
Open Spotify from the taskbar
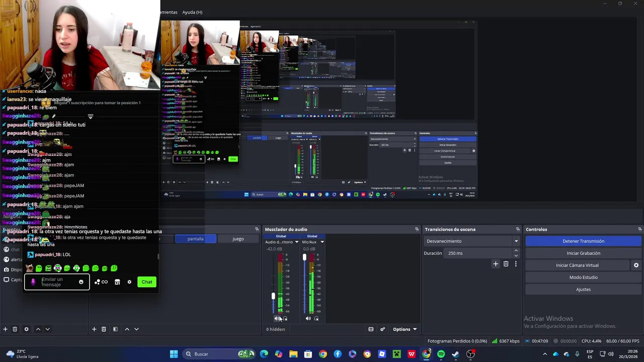[x=441, y=354]
